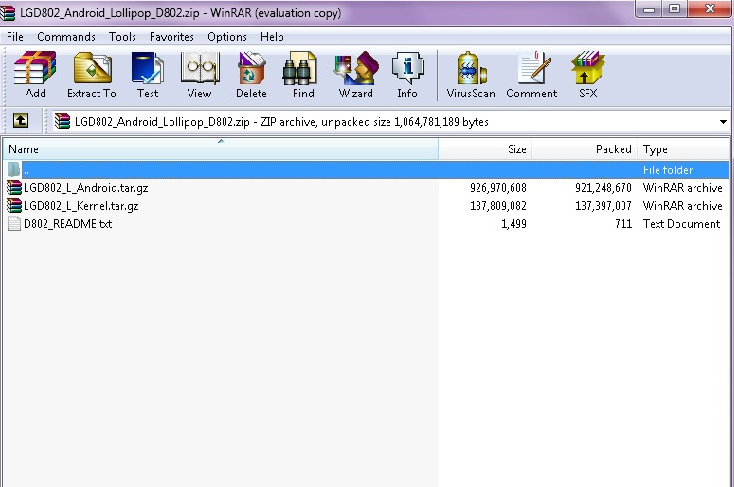The image size is (734, 487).
Task: Sort files by Type column
Action: coord(683,149)
